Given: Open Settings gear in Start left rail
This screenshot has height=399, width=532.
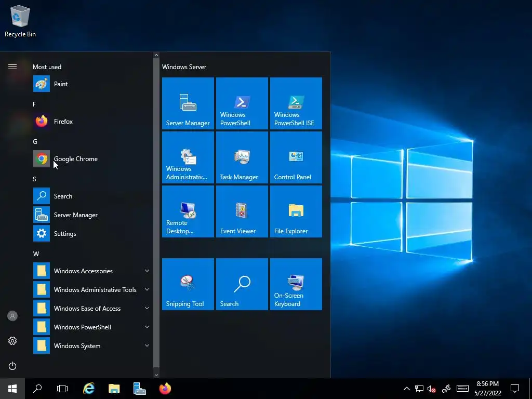Looking at the screenshot, I should coord(12,341).
